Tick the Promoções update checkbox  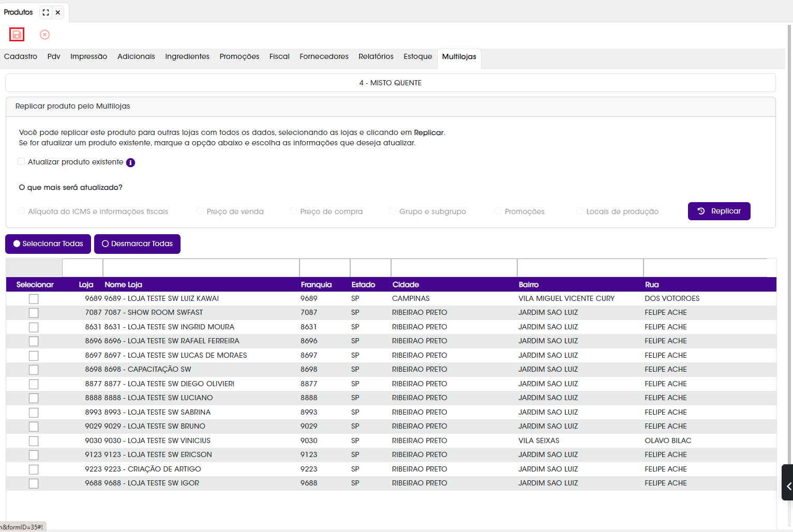(498, 211)
